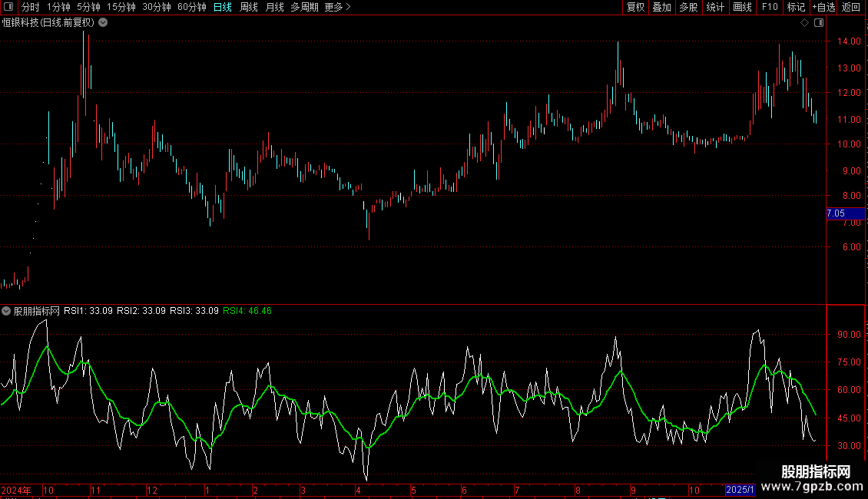This screenshot has height=499, width=868.
Task: Select the 60分钟 period
Action: pos(192,7)
